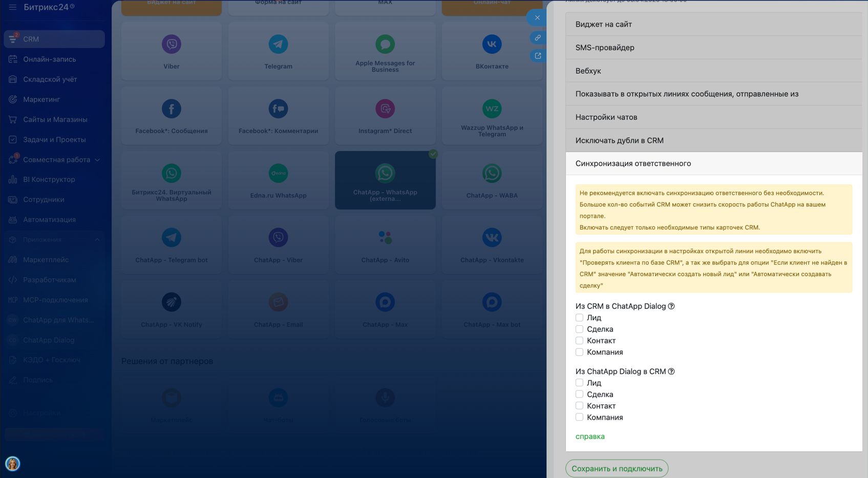Select the ВКонтакте channel icon
Screen dimensions: 868x478
pos(492,45)
